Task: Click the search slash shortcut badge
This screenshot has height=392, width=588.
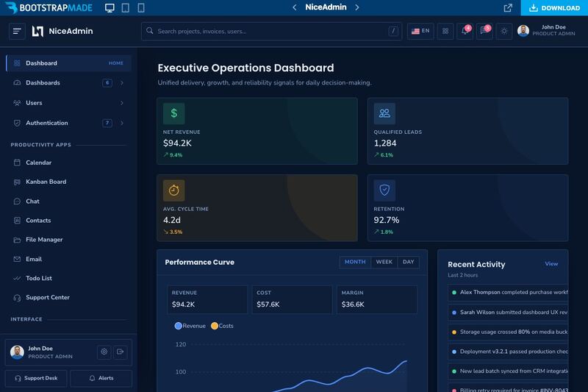Action: pyautogui.click(x=393, y=31)
